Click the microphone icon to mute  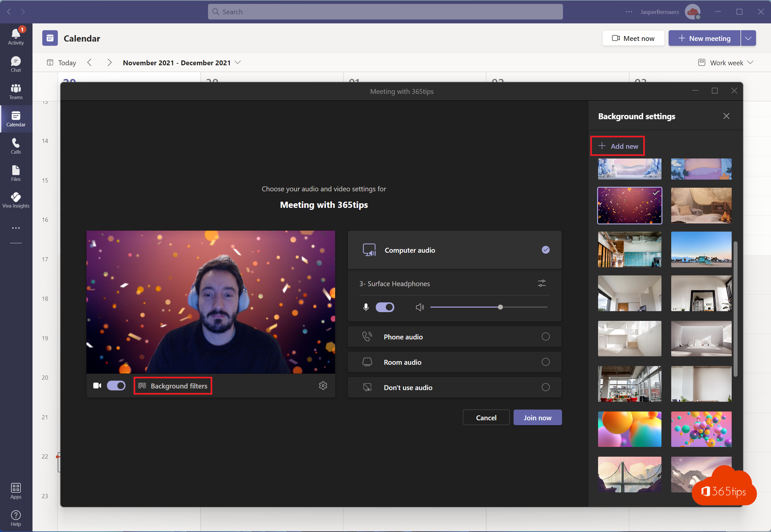click(x=365, y=307)
